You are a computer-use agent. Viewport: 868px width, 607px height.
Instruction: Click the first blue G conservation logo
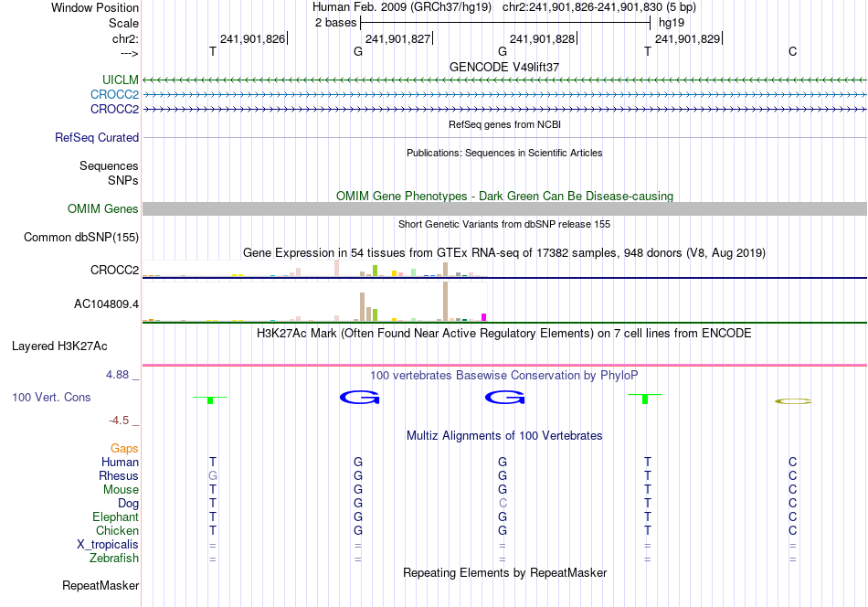coord(359,397)
